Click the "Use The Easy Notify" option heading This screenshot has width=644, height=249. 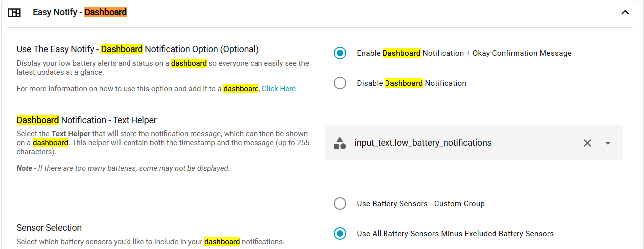point(137,49)
